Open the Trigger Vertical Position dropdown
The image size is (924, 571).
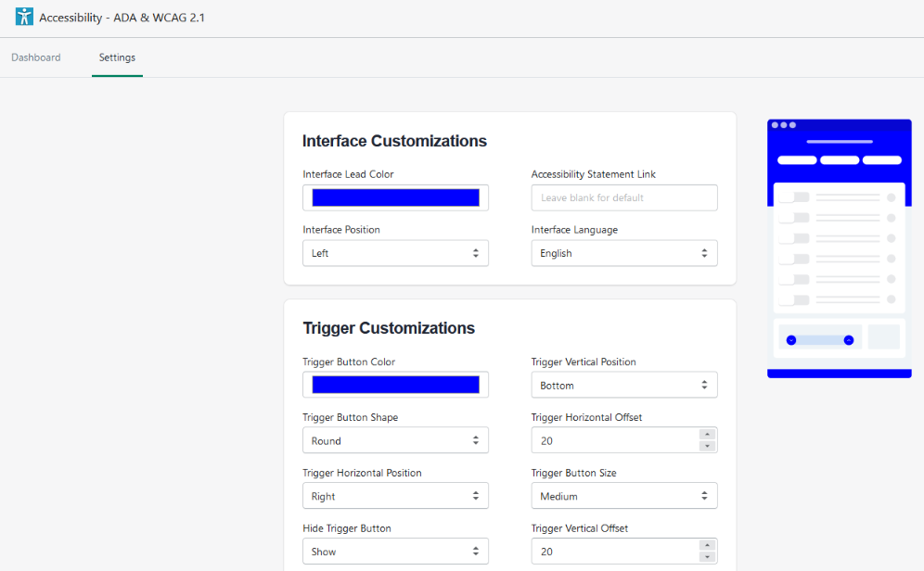click(623, 385)
